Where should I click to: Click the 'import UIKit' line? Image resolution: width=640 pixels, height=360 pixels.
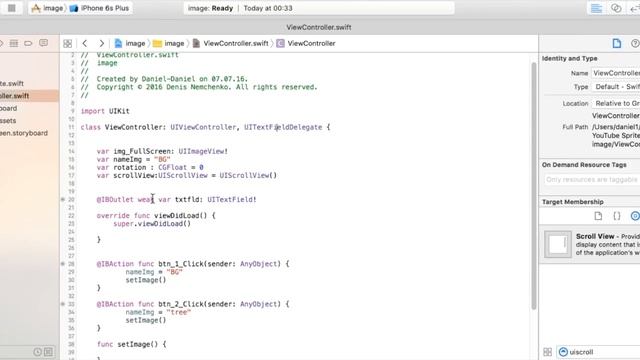tap(105, 111)
